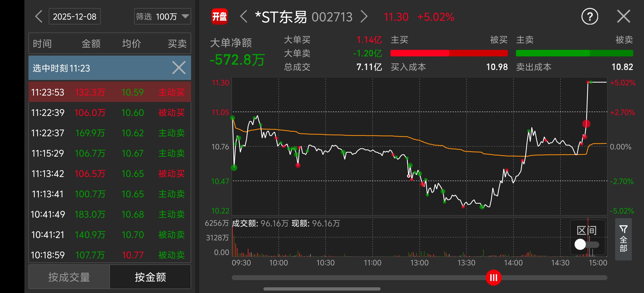Select the 11:23:53 主动买 trade row
This screenshot has width=644, height=293.
(110, 92)
